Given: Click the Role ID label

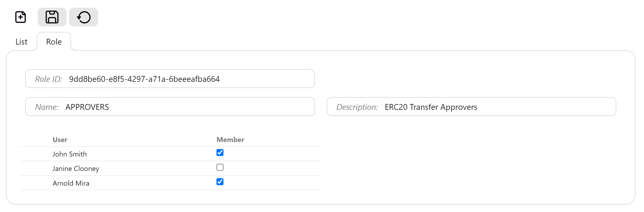Looking at the screenshot, I should pos(49,79).
